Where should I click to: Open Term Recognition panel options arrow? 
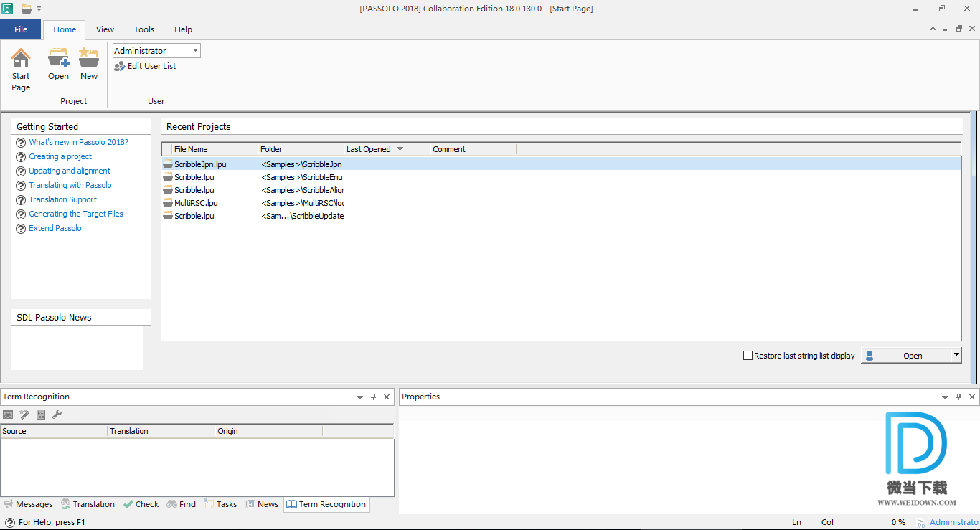pyautogui.click(x=360, y=397)
